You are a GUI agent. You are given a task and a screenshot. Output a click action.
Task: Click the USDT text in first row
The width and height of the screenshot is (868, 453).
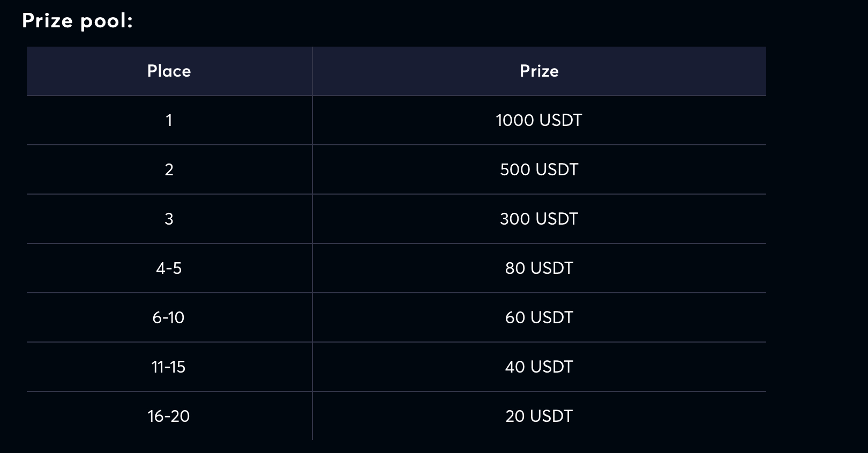click(560, 121)
